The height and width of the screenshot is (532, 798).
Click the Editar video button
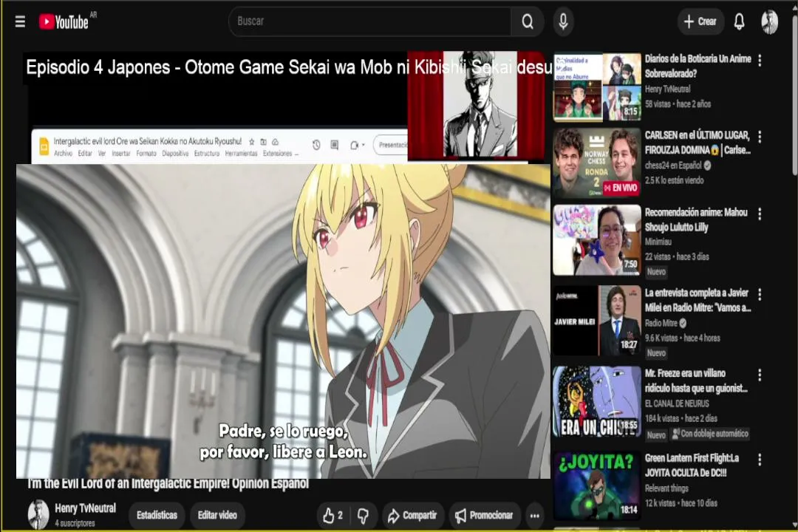(217, 515)
